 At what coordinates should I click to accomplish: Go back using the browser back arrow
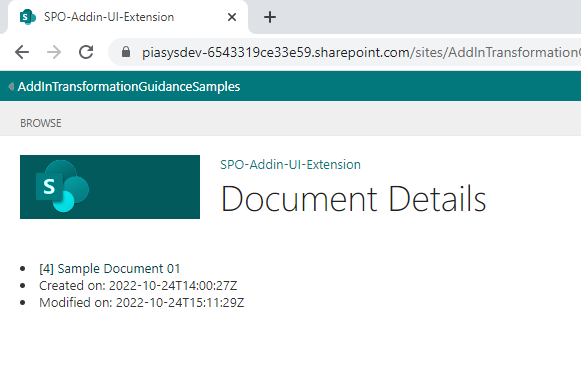tap(22, 52)
